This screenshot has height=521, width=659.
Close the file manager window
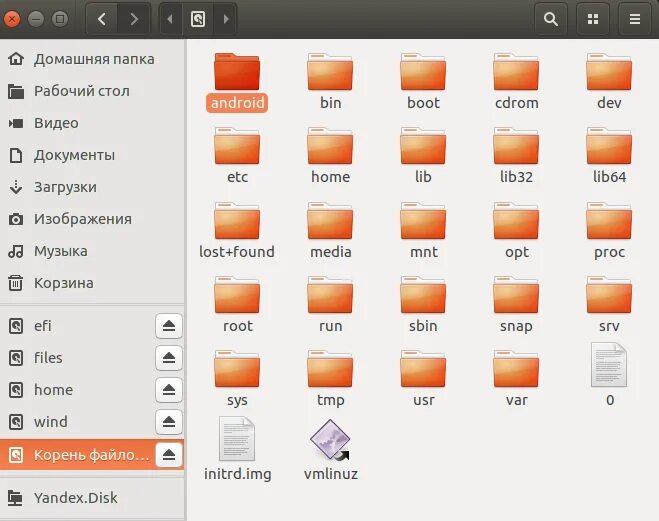[12, 19]
